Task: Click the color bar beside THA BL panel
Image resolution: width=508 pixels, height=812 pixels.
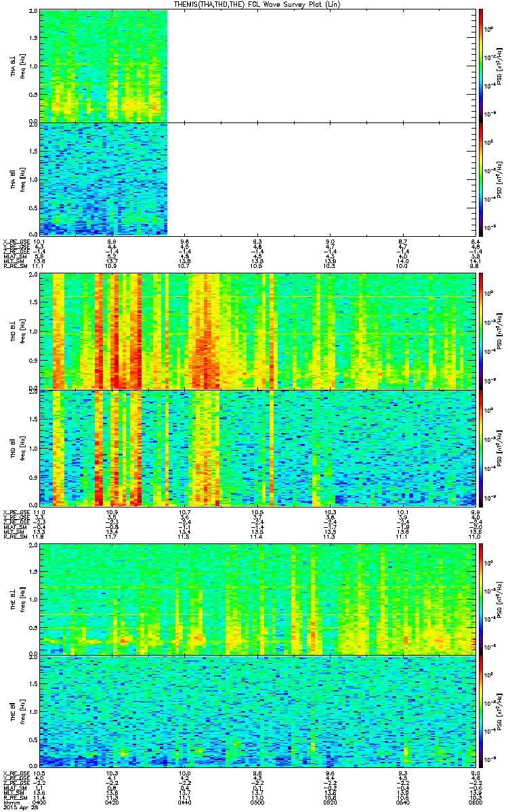Action: coord(481,66)
